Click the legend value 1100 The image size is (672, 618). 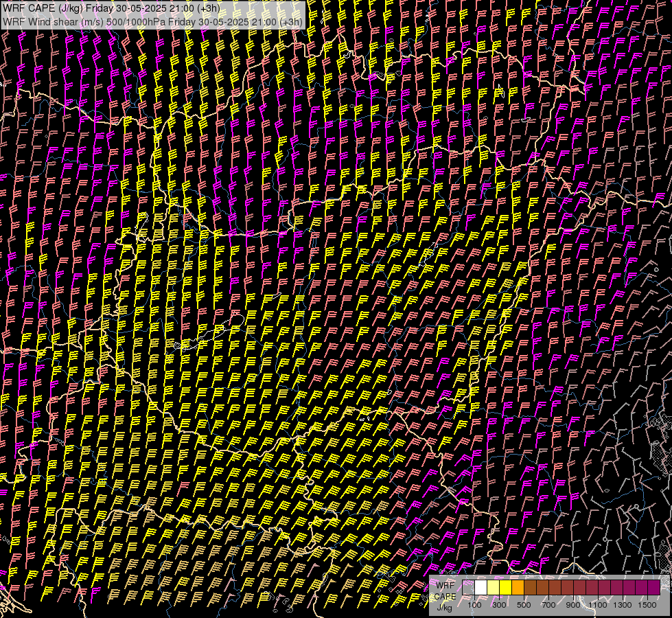(x=598, y=605)
